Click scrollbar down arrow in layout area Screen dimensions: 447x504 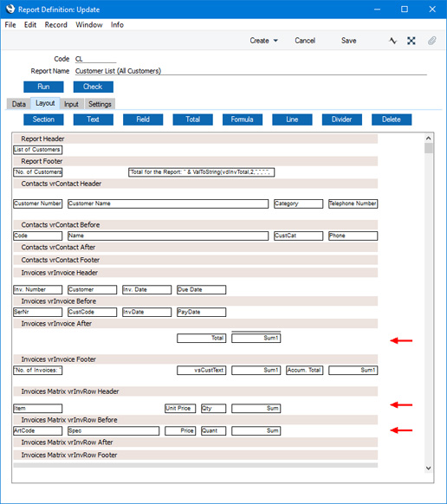[x=428, y=468]
